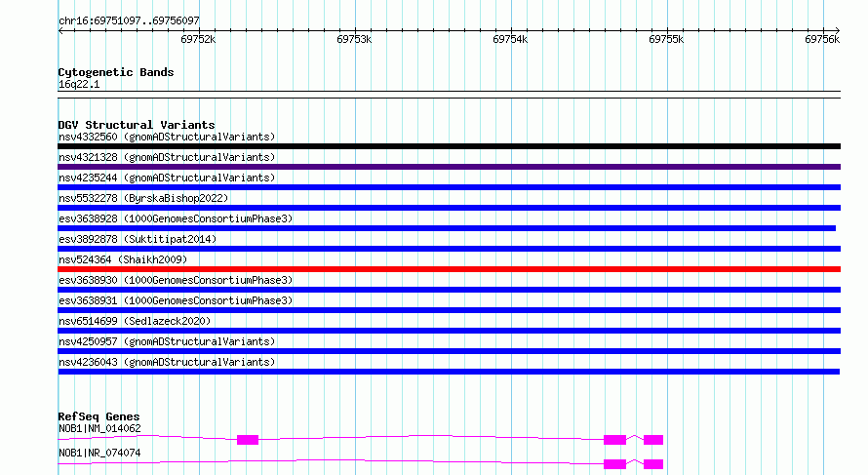This screenshot has width=868, height=475.
Task: Click the 69752k ruler tick label
Action: (x=198, y=40)
